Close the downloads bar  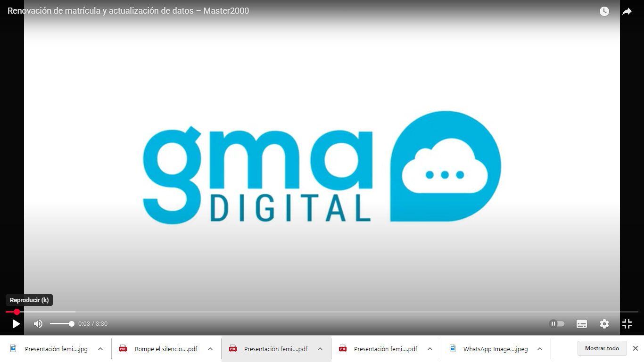click(x=635, y=348)
